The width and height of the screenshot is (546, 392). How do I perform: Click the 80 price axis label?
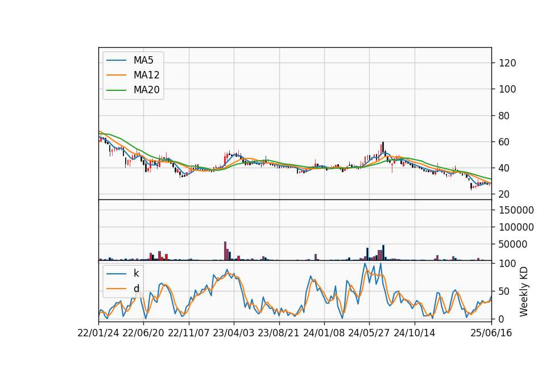pos(504,116)
